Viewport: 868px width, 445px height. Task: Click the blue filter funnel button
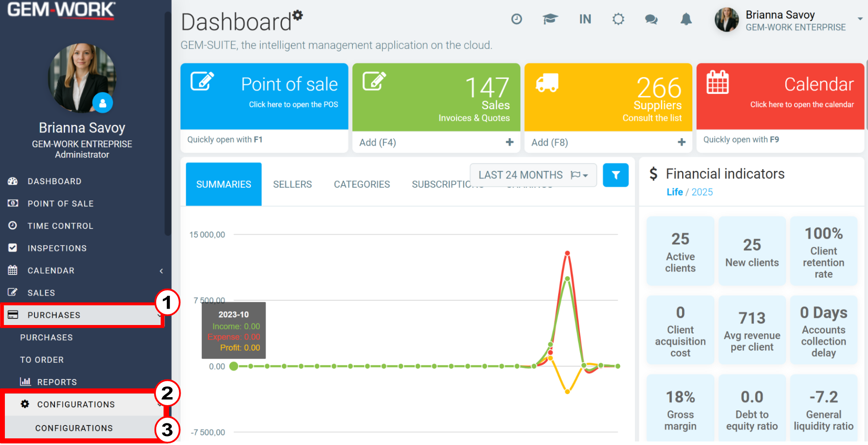pyautogui.click(x=616, y=175)
